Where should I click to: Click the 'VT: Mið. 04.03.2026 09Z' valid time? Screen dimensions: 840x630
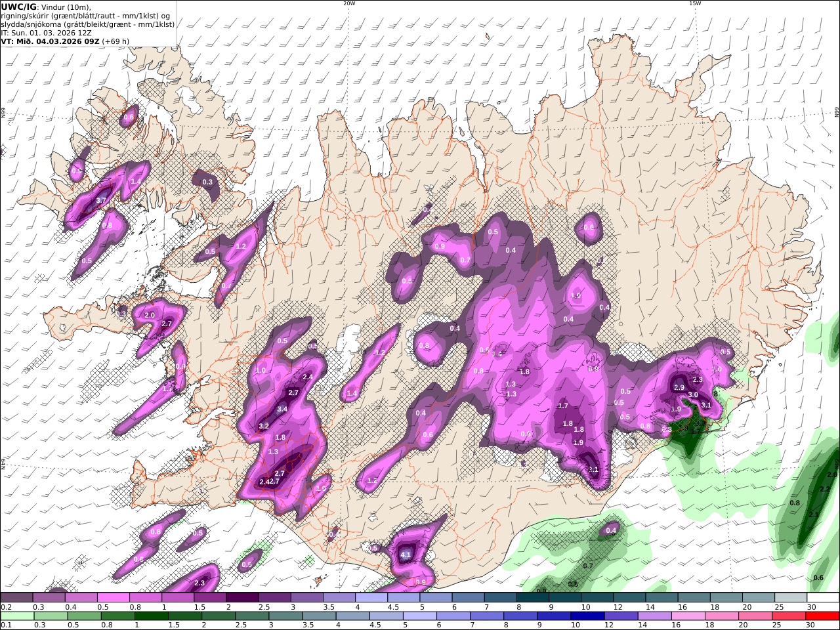pos(50,41)
